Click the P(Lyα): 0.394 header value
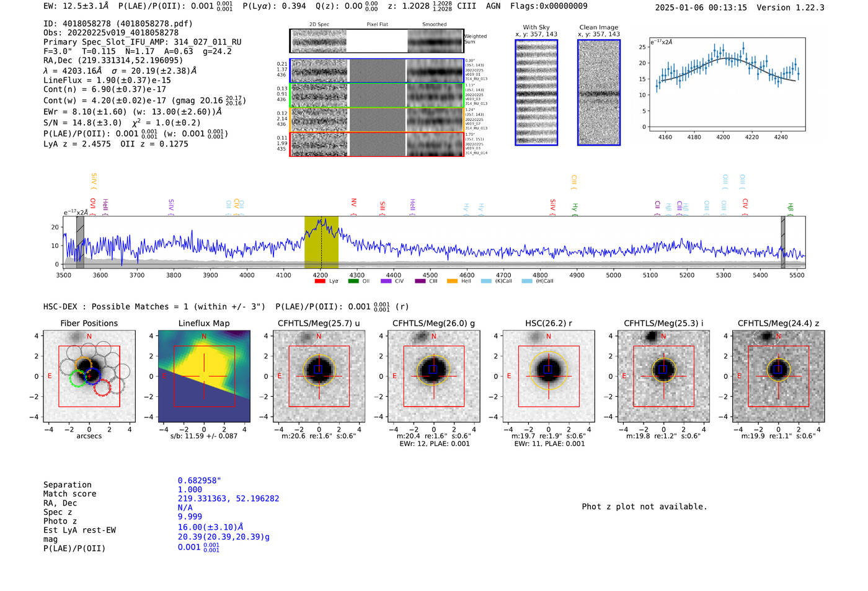868x591 pixels. click(274, 6)
